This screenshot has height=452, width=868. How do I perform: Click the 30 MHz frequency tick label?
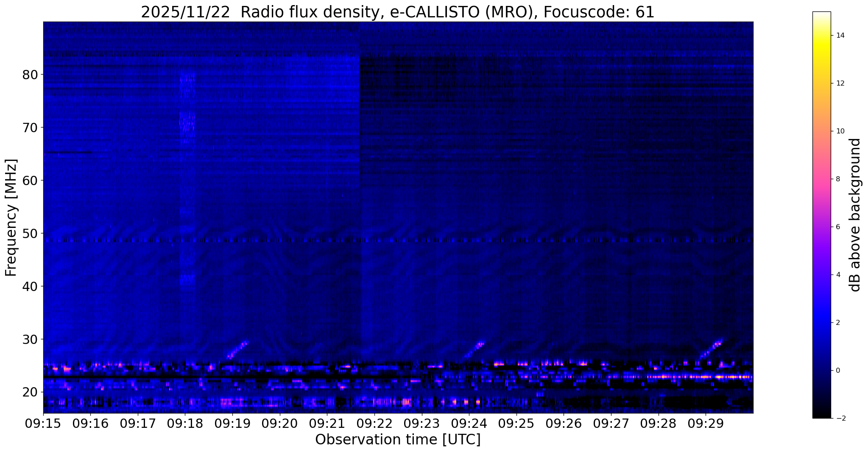30,339
